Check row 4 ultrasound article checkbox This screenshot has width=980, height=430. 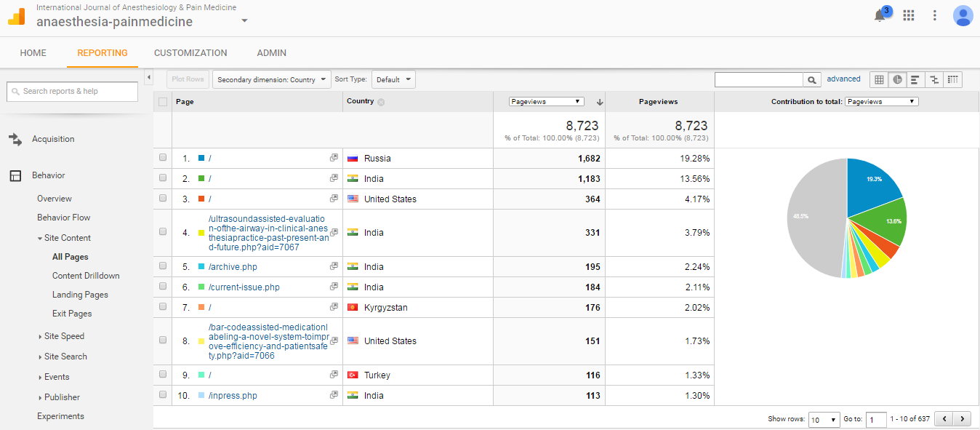pyautogui.click(x=163, y=232)
